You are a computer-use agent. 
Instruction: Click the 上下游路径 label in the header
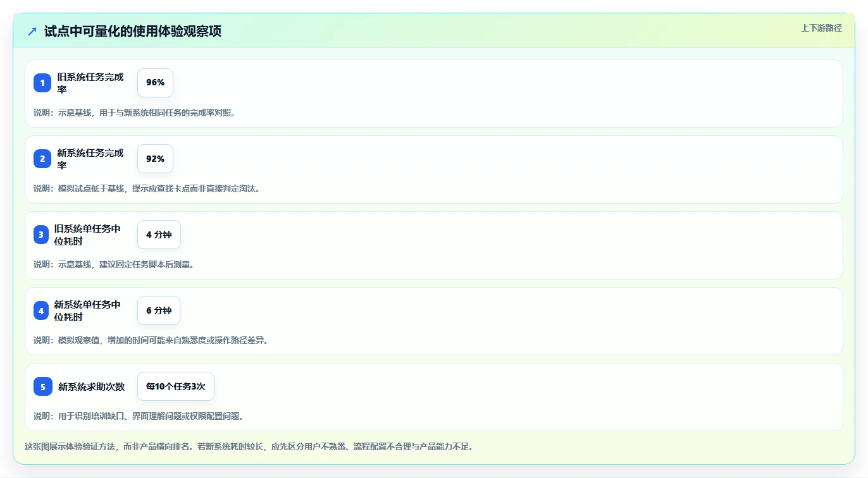pyautogui.click(x=821, y=28)
